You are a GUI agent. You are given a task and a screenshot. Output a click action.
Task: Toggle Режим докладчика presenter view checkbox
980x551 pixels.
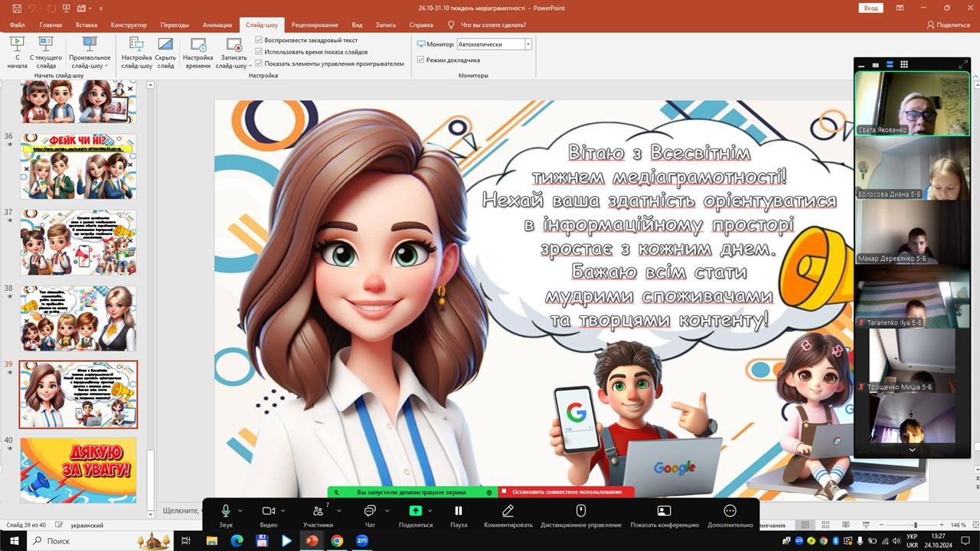coord(420,60)
